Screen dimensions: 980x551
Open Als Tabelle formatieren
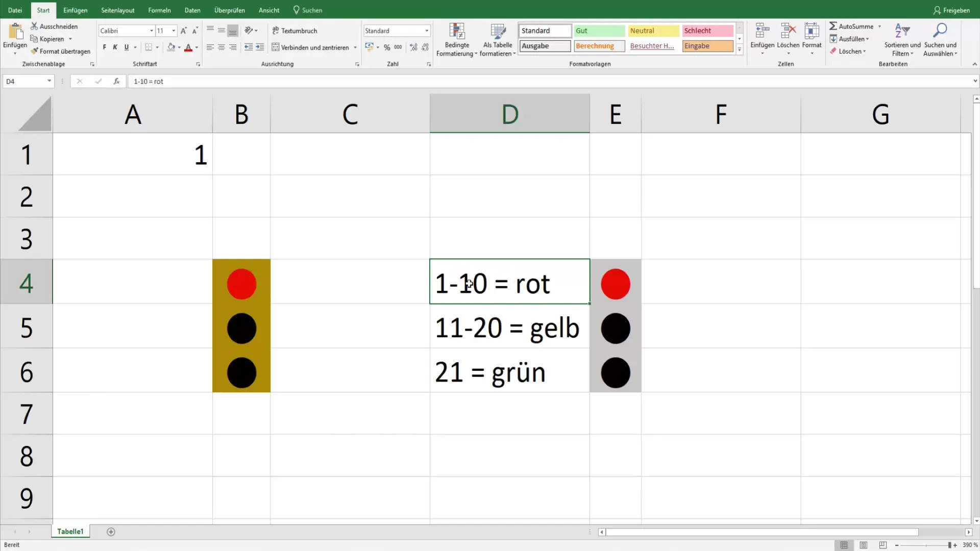coord(498,40)
